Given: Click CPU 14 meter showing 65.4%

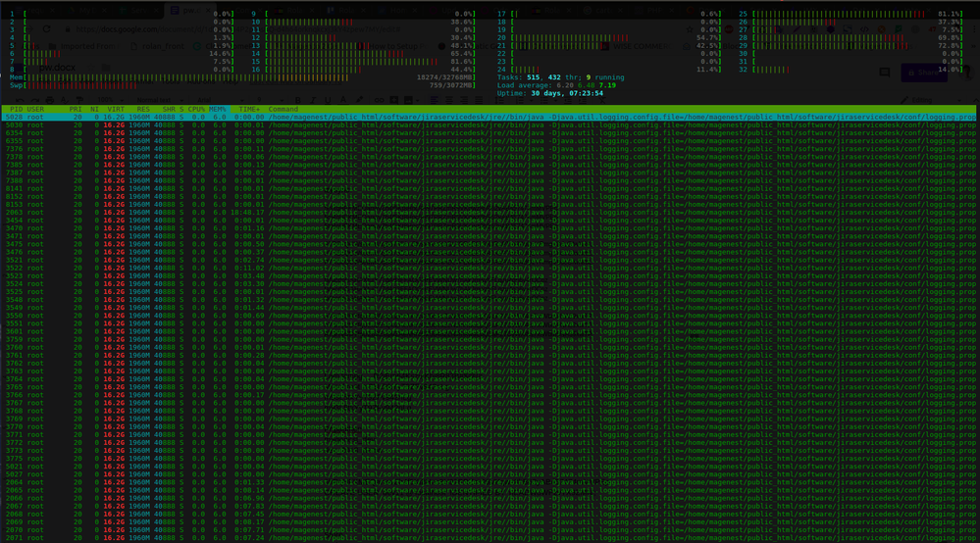Looking at the screenshot, I should tap(364, 54).
